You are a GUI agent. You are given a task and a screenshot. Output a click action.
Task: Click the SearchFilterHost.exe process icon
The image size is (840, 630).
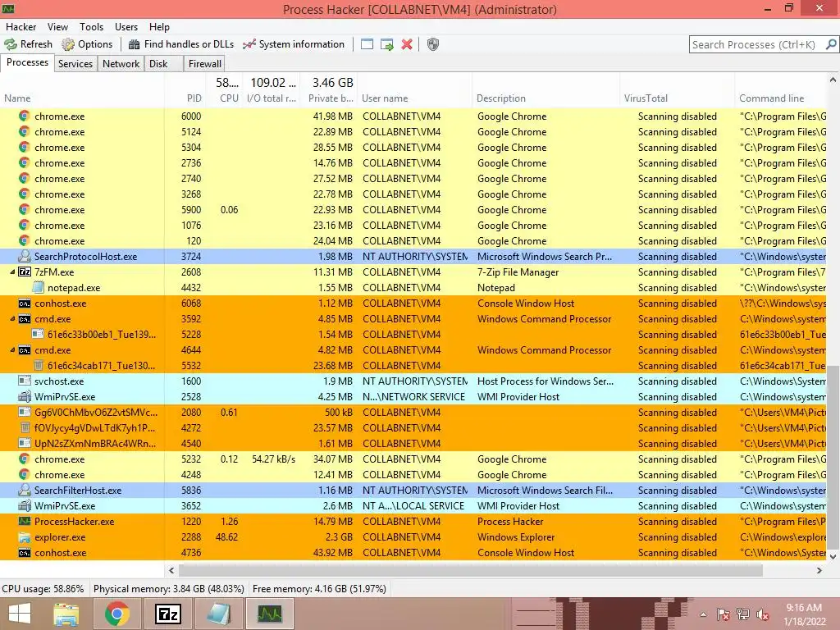point(24,491)
